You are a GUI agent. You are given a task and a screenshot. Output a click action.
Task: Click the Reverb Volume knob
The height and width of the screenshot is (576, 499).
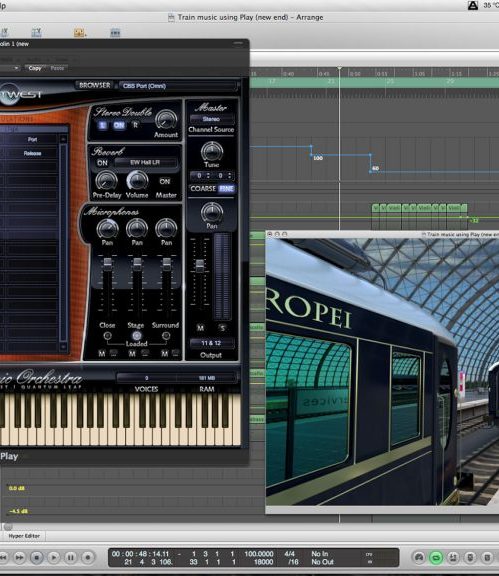pyautogui.click(x=137, y=181)
